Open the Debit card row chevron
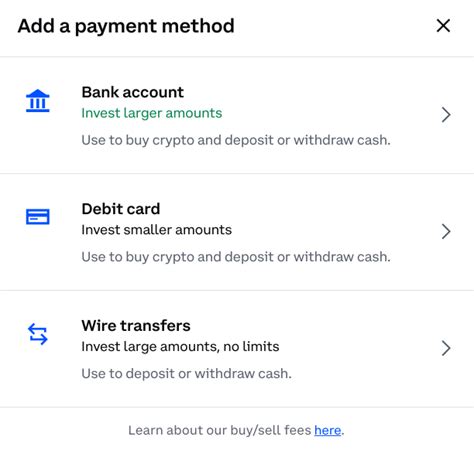Screen dimensions: 474x450 (x=446, y=231)
